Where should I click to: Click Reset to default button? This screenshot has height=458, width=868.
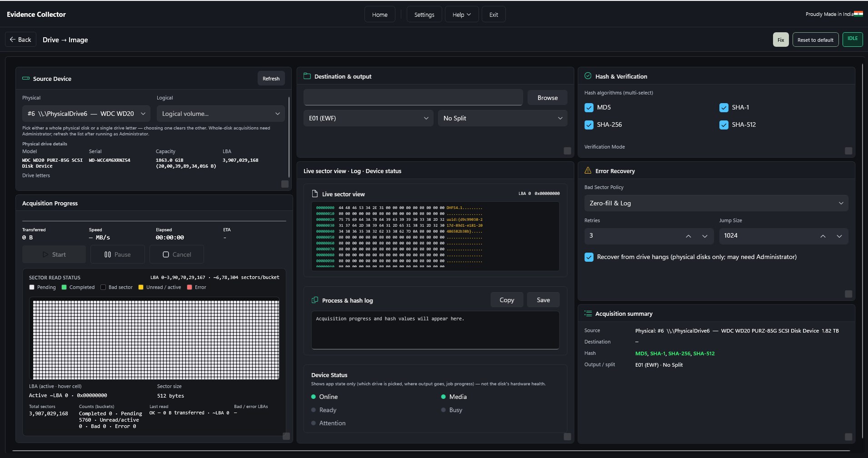[815, 40]
